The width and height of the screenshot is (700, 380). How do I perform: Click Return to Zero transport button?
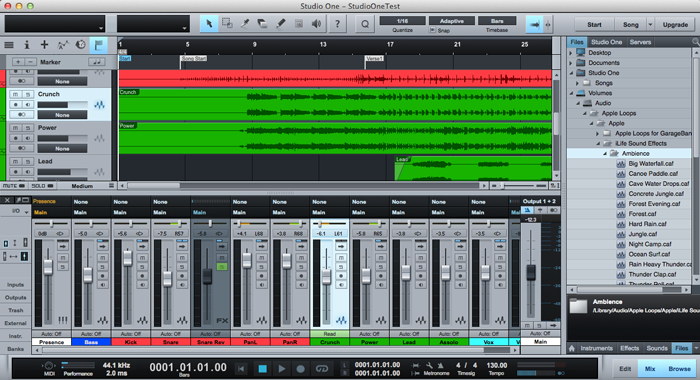[241, 369]
